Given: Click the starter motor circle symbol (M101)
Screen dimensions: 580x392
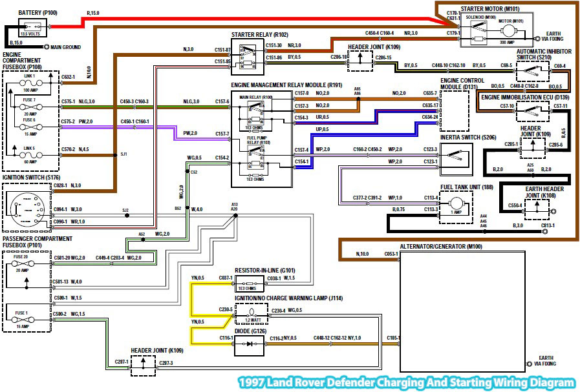Looking at the screenshot, I should pos(510,30).
